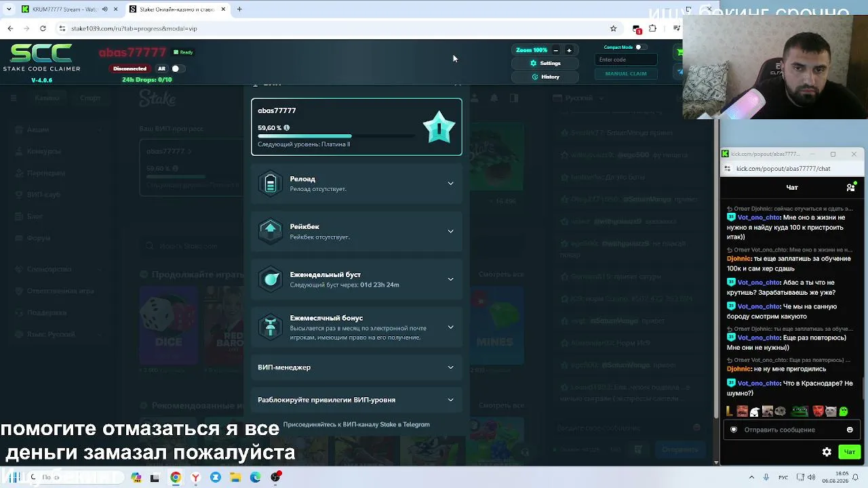Screen dimensions: 868x488
Task: Click the Еженедельный буст icon
Action: (x=271, y=279)
